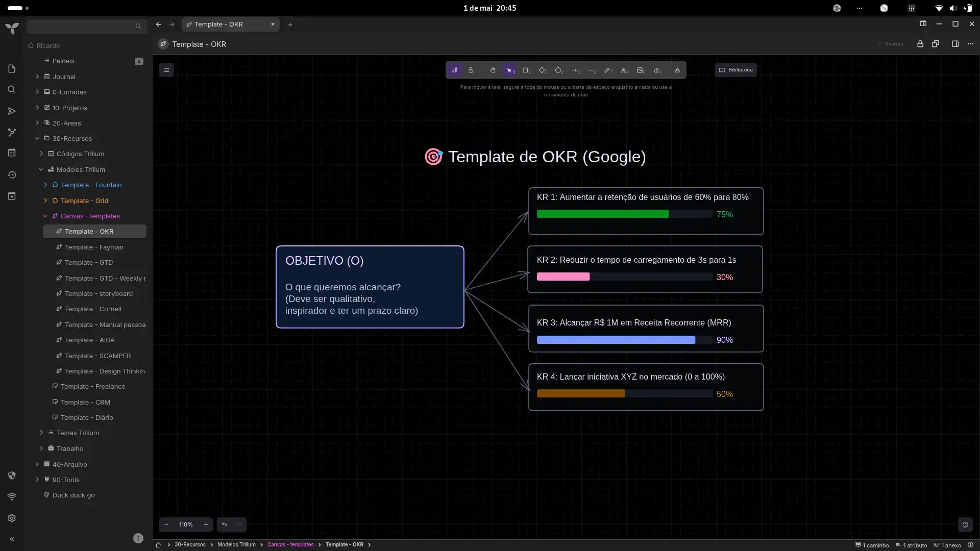Screen dimensions: 980x551
Task: Select the Eraser tool
Action: coord(657,70)
